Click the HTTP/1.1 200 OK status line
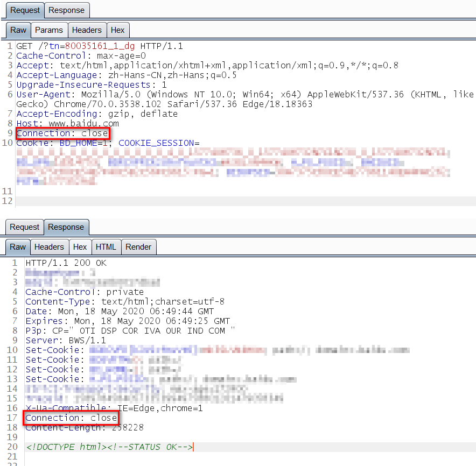This screenshot has width=476, height=466. (66, 263)
